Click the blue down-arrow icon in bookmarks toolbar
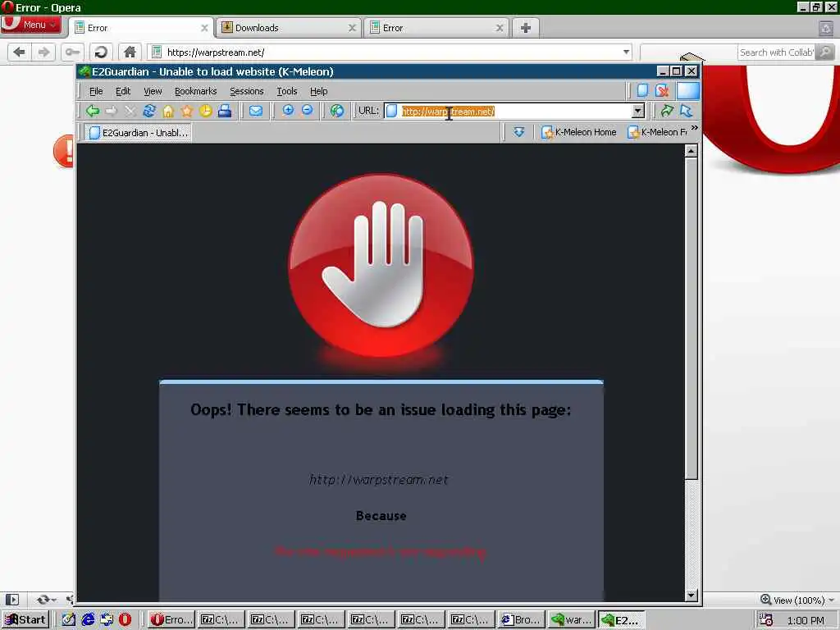The image size is (840, 630). 518,132
